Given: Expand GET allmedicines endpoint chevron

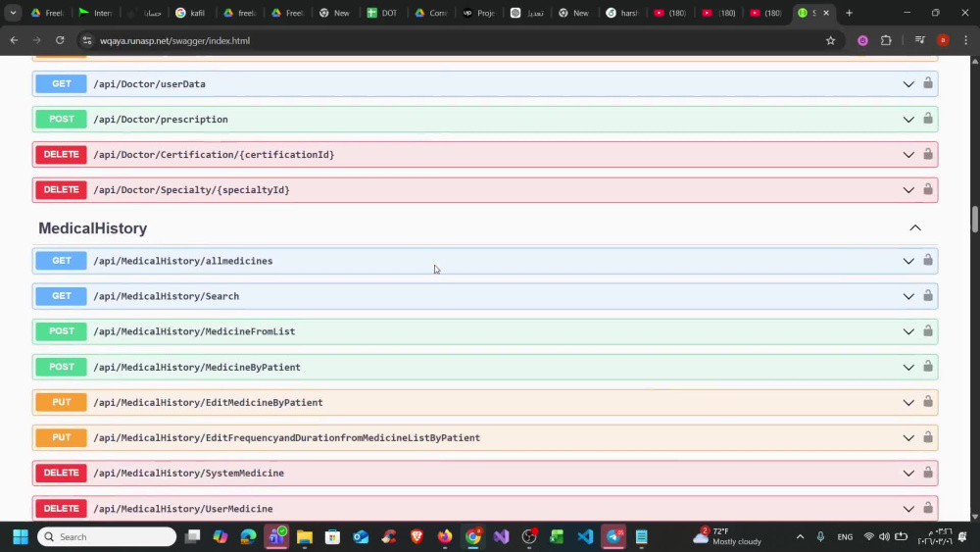Looking at the screenshot, I should click(908, 261).
